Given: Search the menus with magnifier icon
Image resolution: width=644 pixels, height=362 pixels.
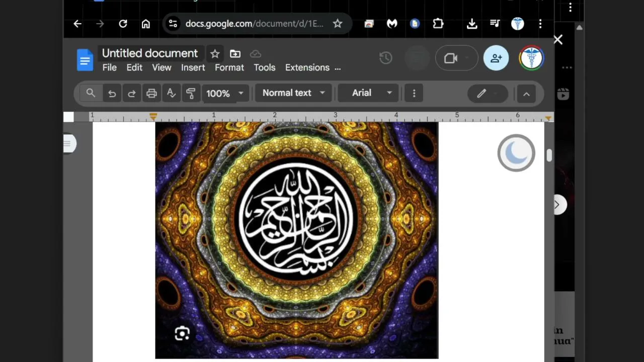Looking at the screenshot, I should tap(91, 93).
